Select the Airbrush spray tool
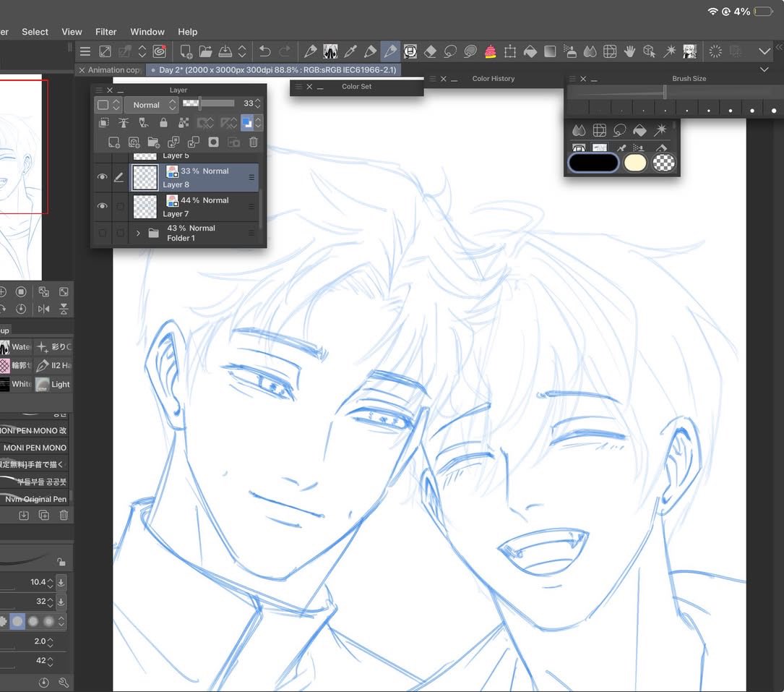Image resolution: width=784 pixels, height=692 pixels. pyautogui.click(x=570, y=51)
